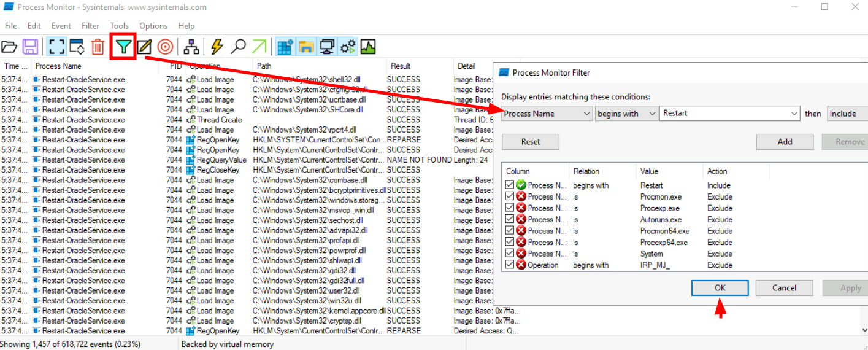
Task: Expand the Process Name column dropdown
Action: pos(586,114)
